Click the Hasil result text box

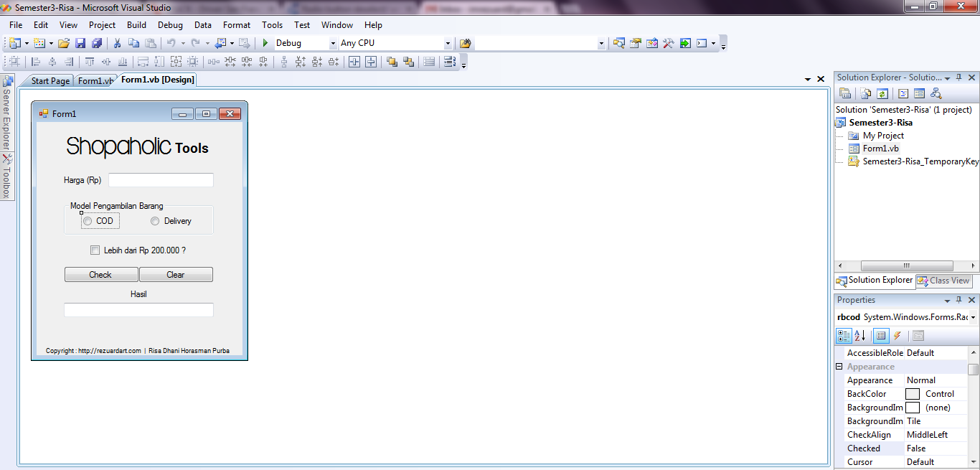coord(138,310)
